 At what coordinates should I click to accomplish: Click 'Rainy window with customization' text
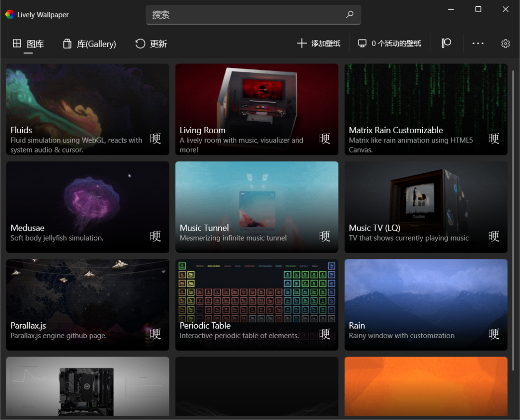402,336
